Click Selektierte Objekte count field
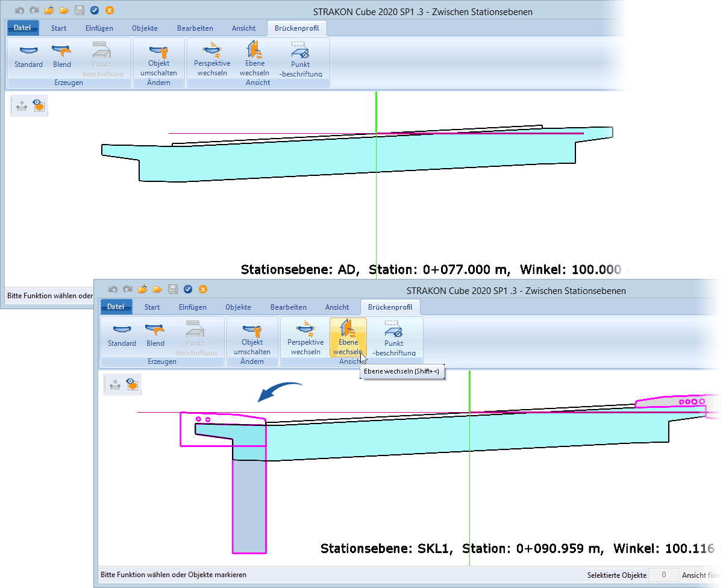This screenshot has height=588, width=723. point(664,575)
